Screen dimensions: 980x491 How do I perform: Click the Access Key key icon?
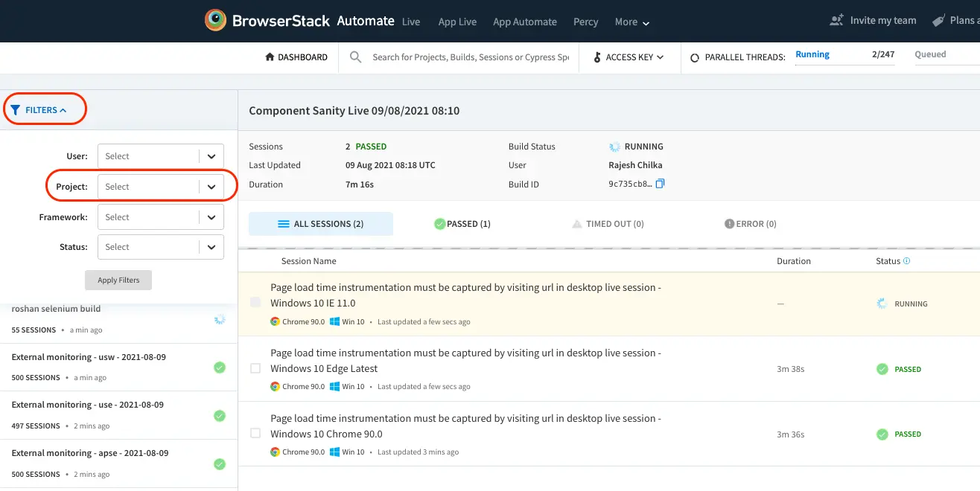click(597, 57)
